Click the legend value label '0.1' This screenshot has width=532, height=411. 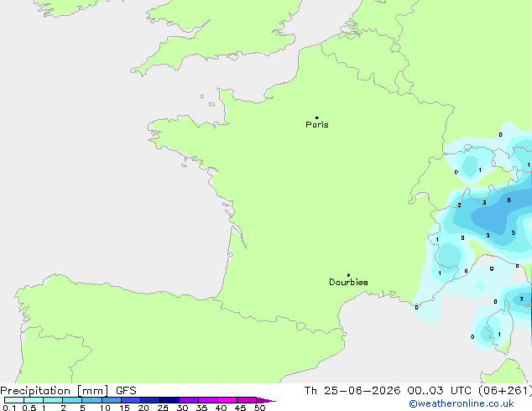point(9,408)
